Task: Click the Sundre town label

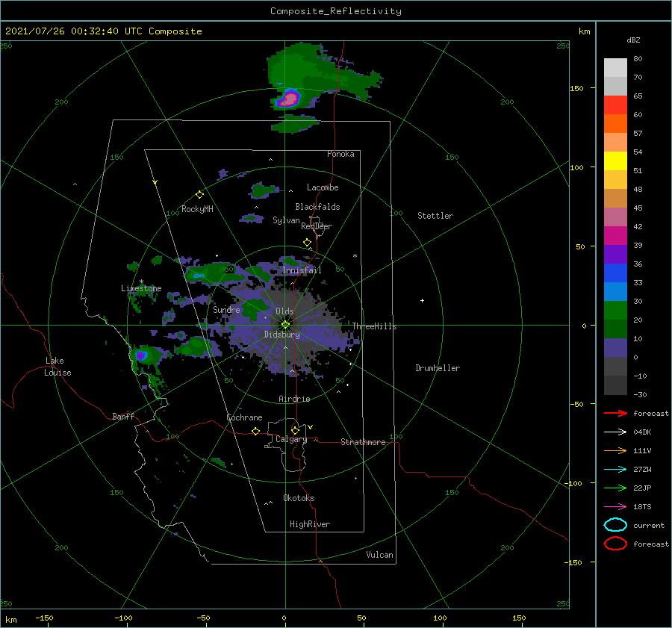Action: click(227, 309)
